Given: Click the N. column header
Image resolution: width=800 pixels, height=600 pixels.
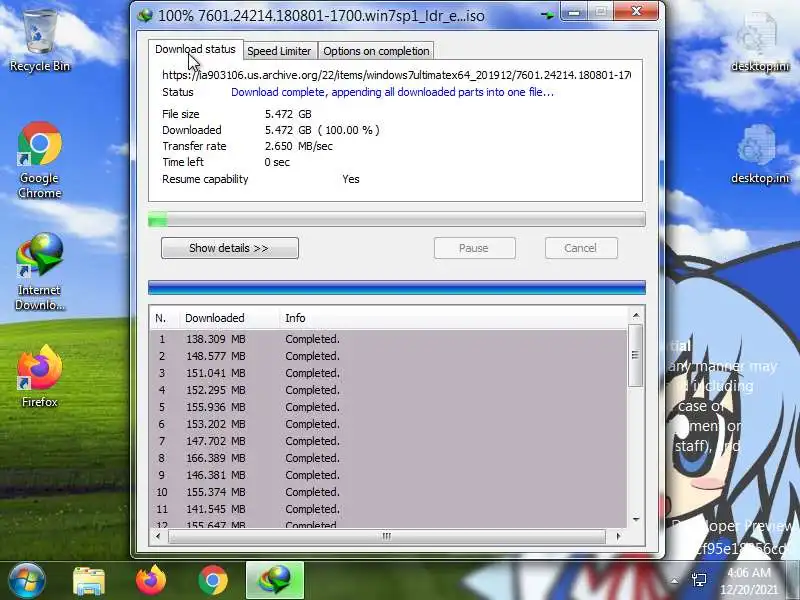Looking at the screenshot, I should coord(164,318).
